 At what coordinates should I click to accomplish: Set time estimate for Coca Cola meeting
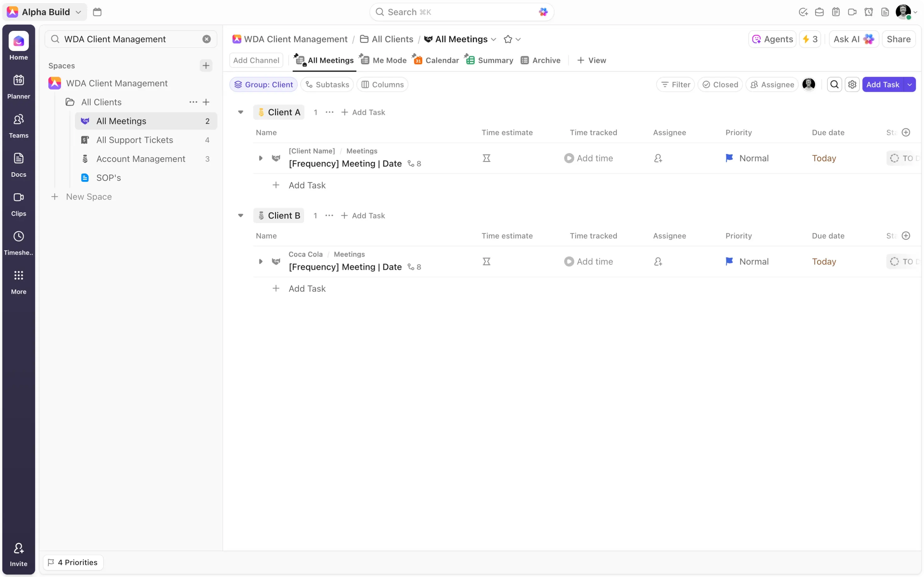(x=487, y=261)
